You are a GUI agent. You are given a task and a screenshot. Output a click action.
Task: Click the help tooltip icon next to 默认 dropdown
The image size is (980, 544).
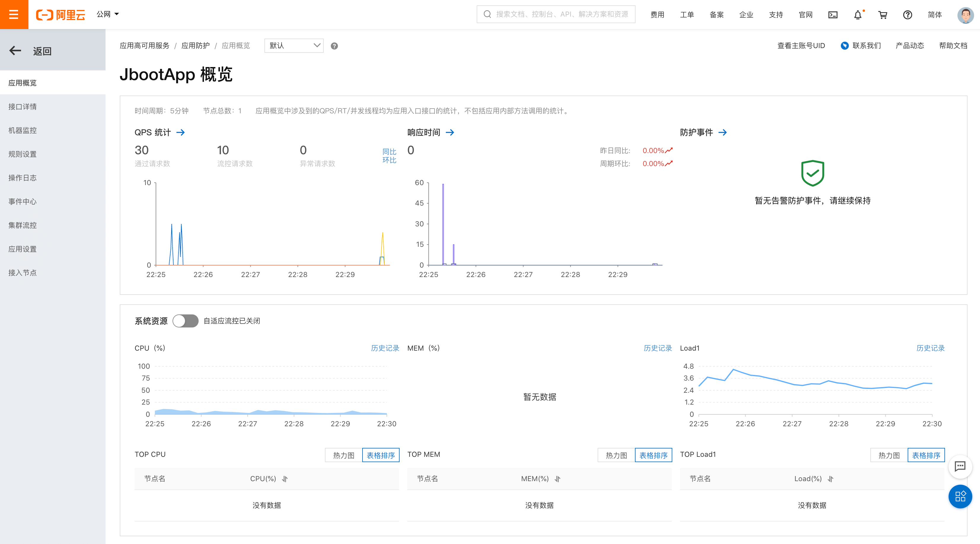pos(334,46)
